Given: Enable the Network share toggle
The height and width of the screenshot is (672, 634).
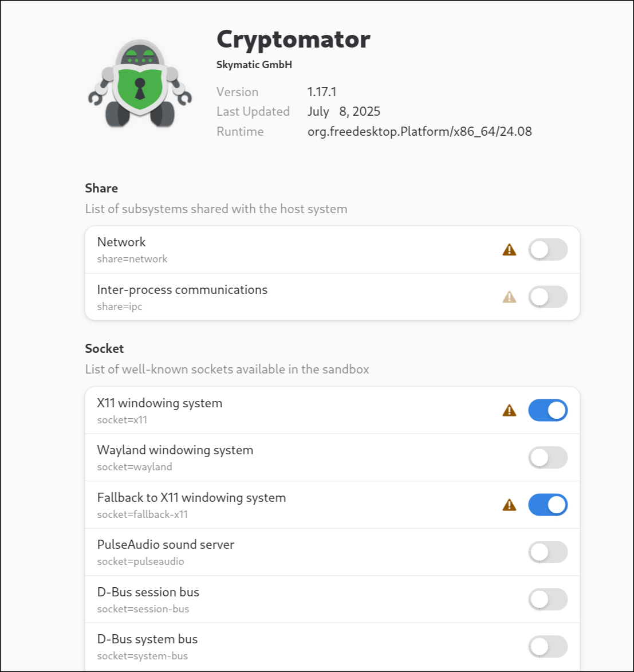Looking at the screenshot, I should tap(548, 249).
